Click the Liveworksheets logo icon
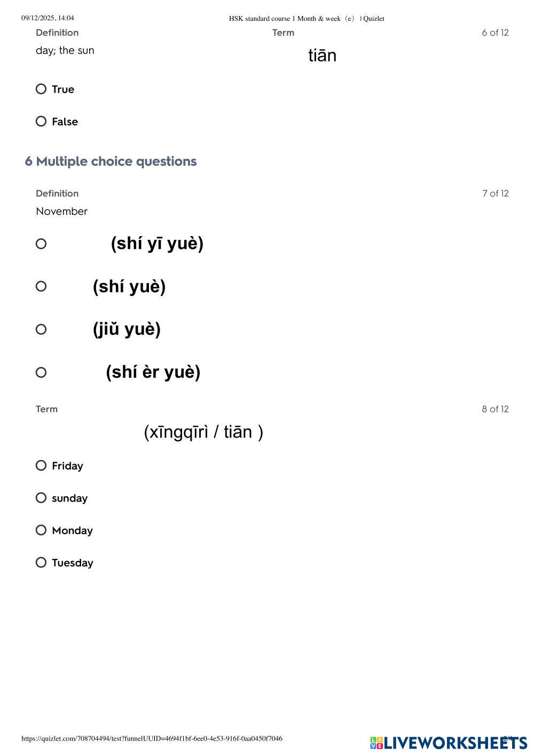 pyautogui.click(x=376, y=743)
